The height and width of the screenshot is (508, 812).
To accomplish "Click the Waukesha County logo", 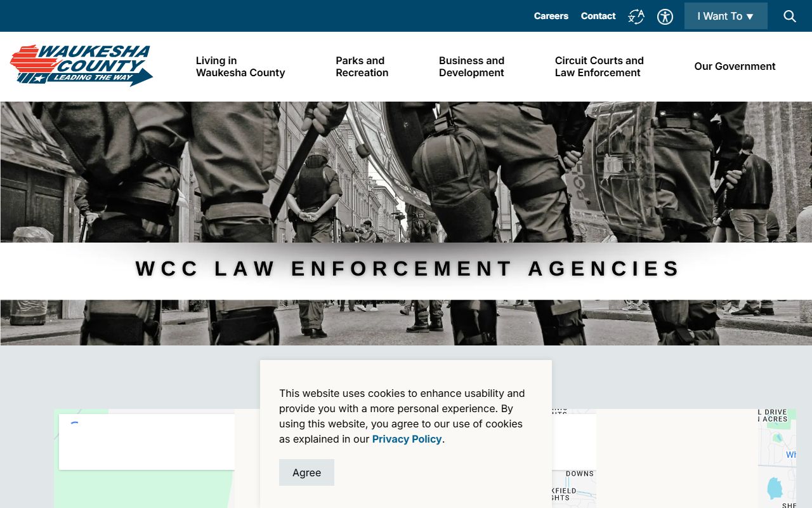I will point(81,65).
